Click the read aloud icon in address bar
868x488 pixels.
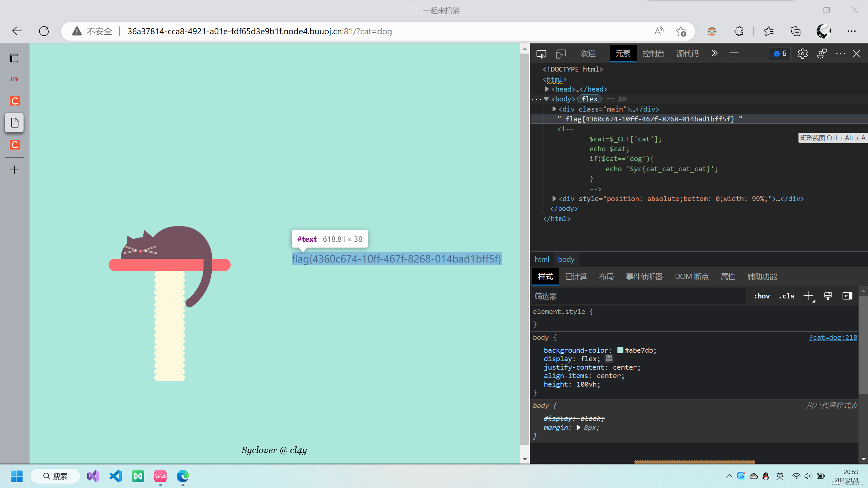tap(659, 31)
